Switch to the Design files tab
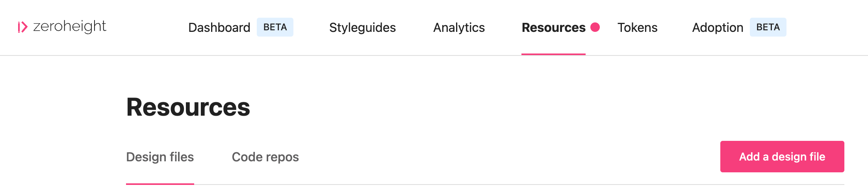The width and height of the screenshot is (868, 192). pos(160,157)
